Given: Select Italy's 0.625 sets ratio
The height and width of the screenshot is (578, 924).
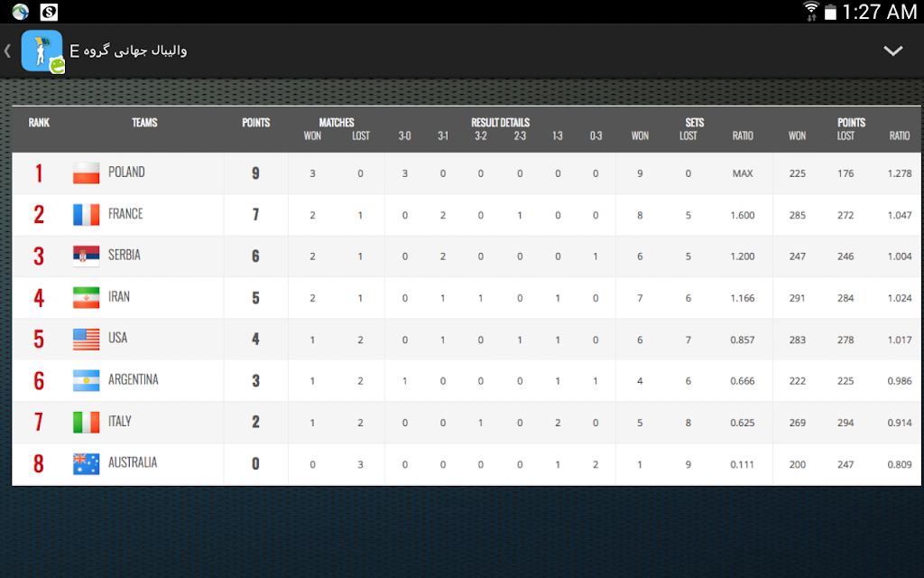Looking at the screenshot, I should [x=743, y=423].
